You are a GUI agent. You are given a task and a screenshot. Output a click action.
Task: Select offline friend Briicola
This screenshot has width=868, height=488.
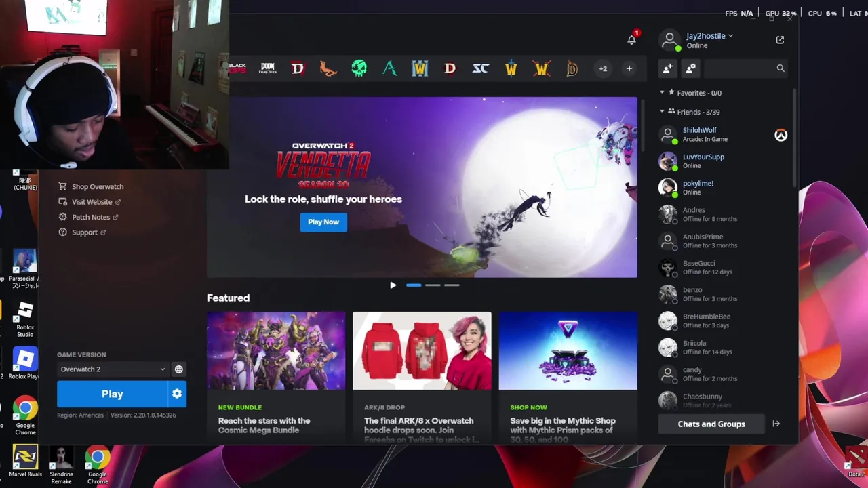coord(723,347)
